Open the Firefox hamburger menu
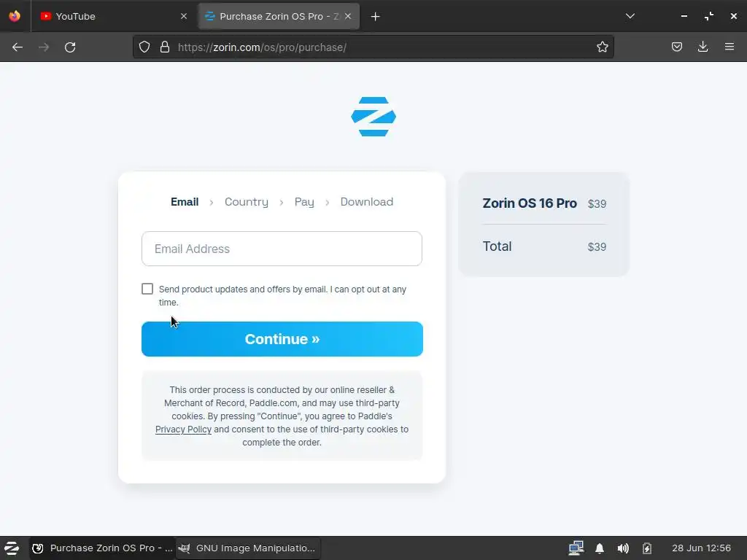Viewport: 747px width, 560px height. [x=729, y=47]
